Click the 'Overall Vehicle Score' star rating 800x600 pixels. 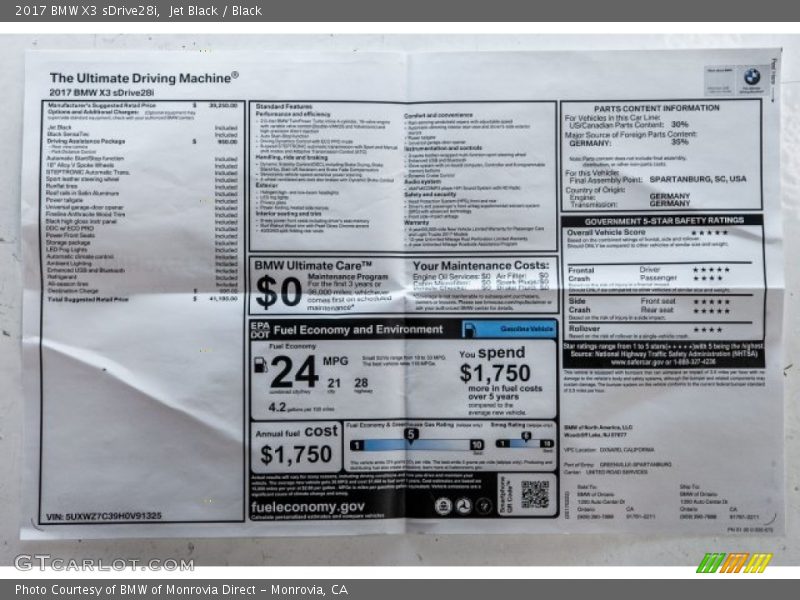click(710, 233)
